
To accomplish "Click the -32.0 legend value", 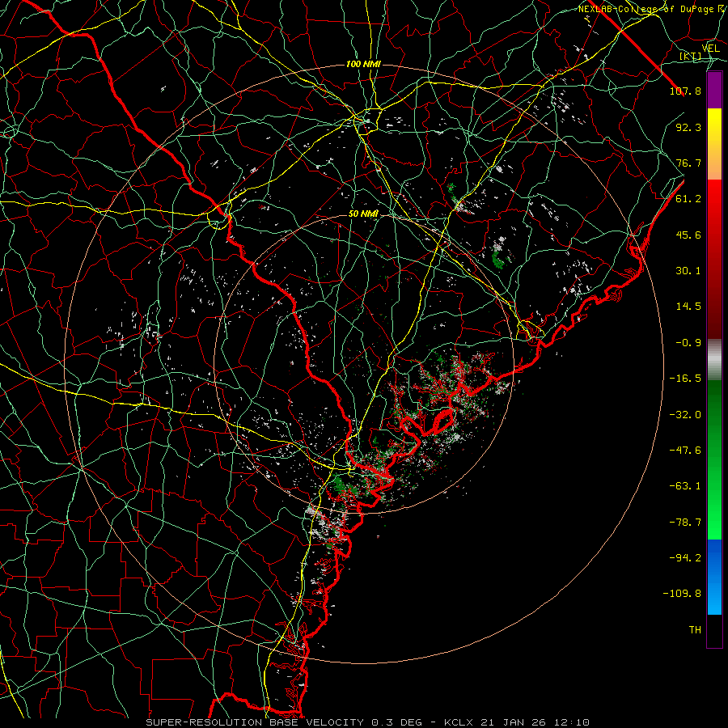I will [x=685, y=415].
